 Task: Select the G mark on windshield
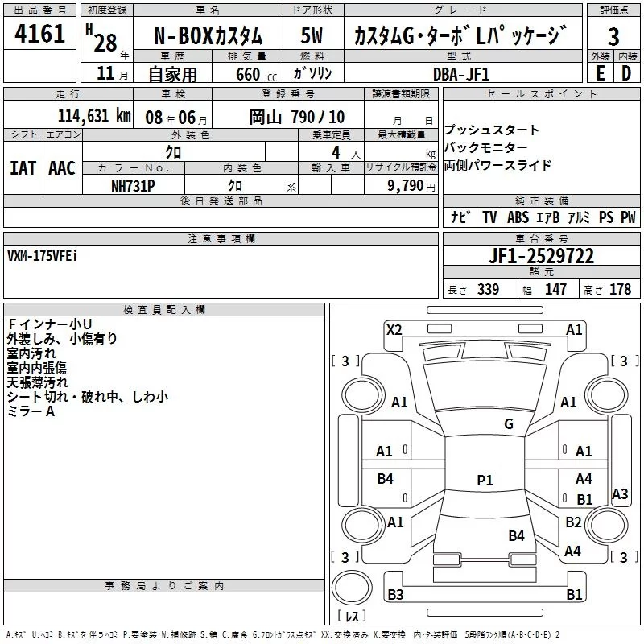coord(509,424)
